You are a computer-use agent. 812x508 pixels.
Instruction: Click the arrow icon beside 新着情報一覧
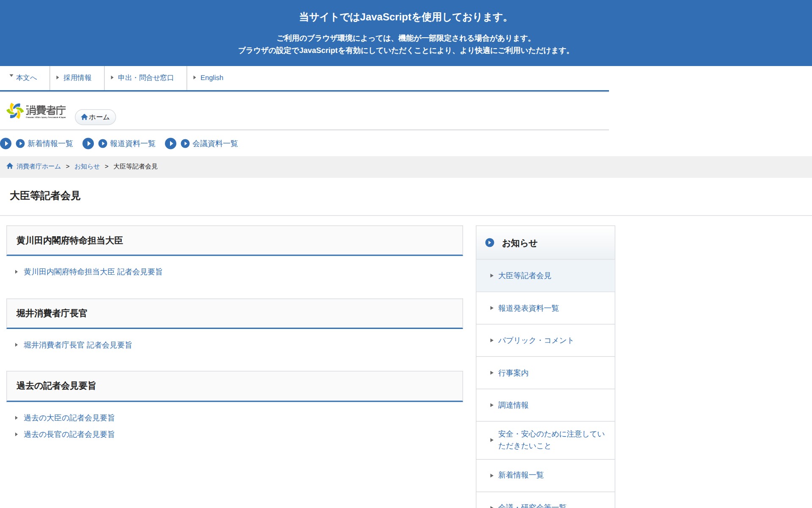tap(20, 144)
